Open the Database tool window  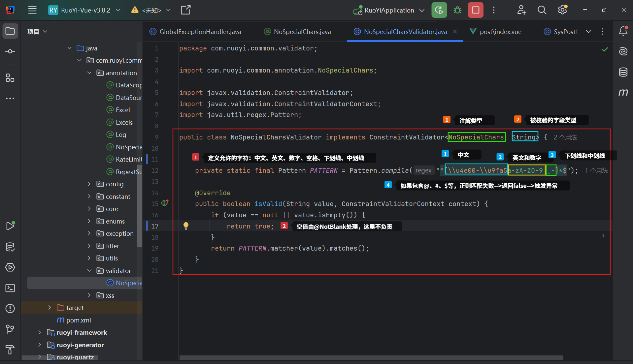pyautogui.click(x=623, y=72)
